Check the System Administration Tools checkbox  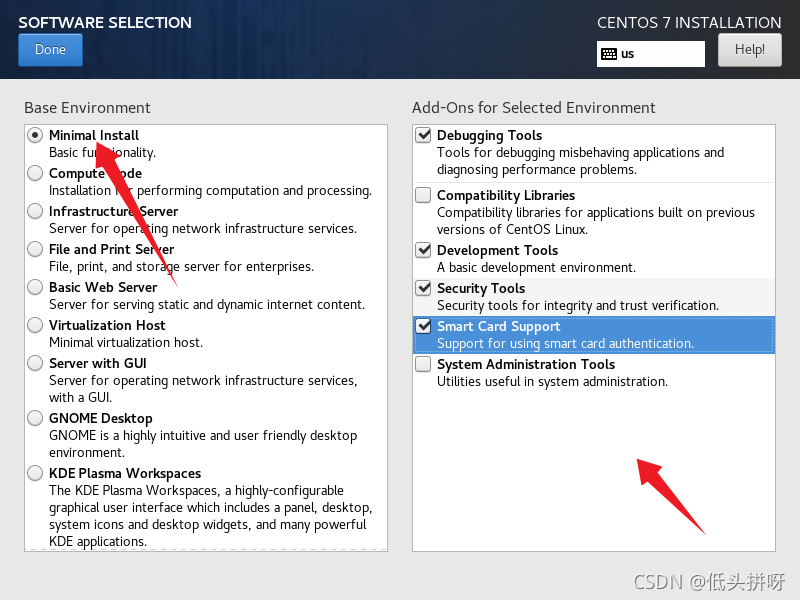pos(423,364)
